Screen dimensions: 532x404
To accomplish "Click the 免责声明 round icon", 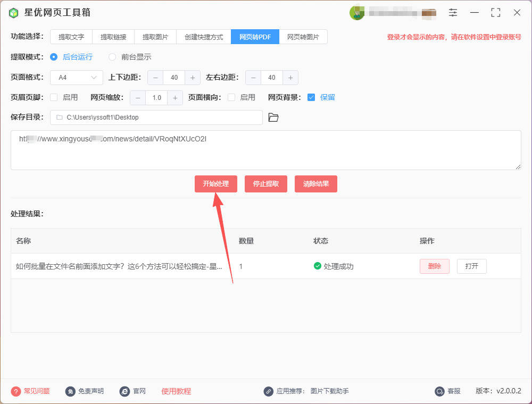I will (x=70, y=391).
